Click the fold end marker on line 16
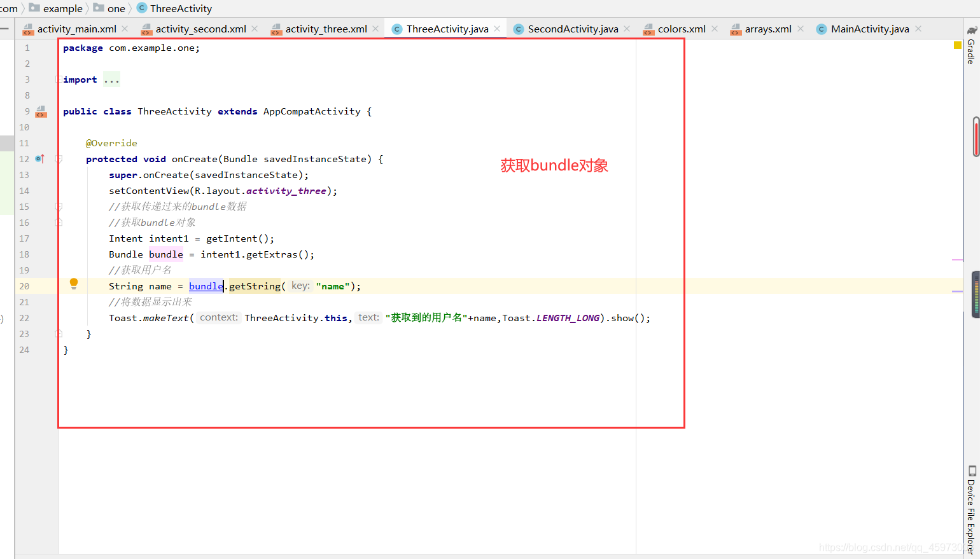The width and height of the screenshot is (980, 559). pos(59,223)
